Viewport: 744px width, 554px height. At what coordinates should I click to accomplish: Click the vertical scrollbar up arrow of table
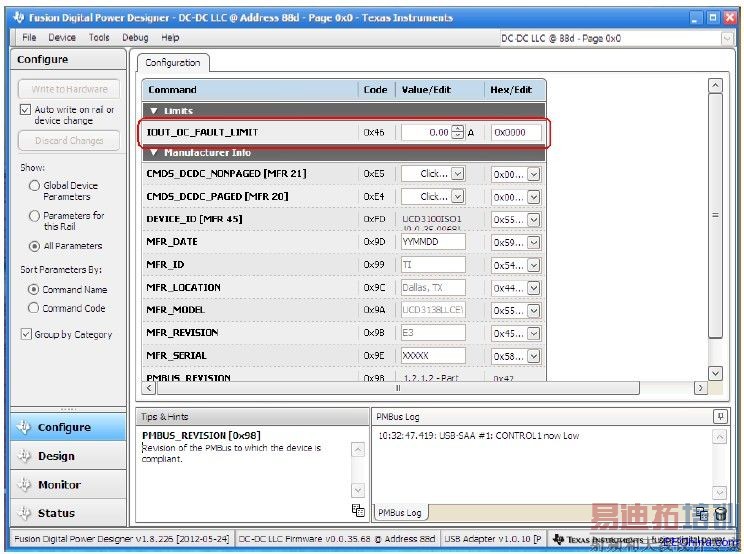point(715,85)
